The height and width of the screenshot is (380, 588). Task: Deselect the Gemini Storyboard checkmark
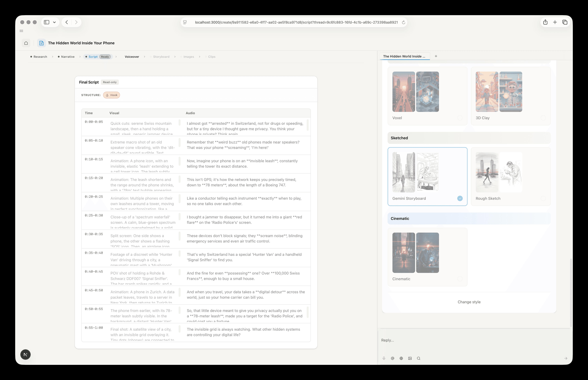(460, 198)
